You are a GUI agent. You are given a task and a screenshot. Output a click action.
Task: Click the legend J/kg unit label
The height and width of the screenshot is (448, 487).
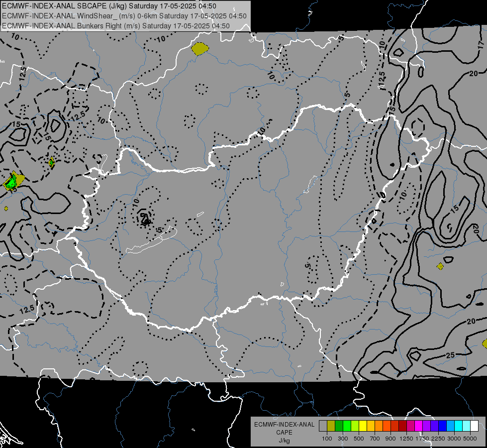pyautogui.click(x=284, y=441)
